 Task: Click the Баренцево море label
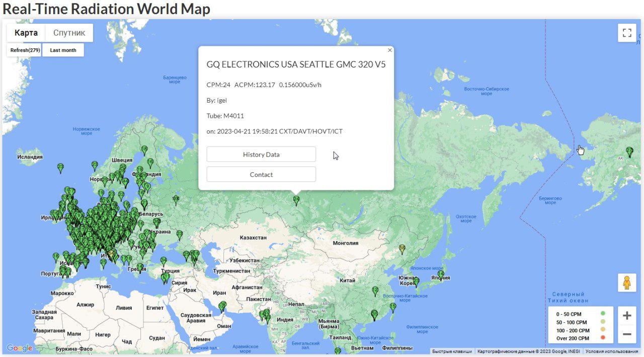click(175, 80)
